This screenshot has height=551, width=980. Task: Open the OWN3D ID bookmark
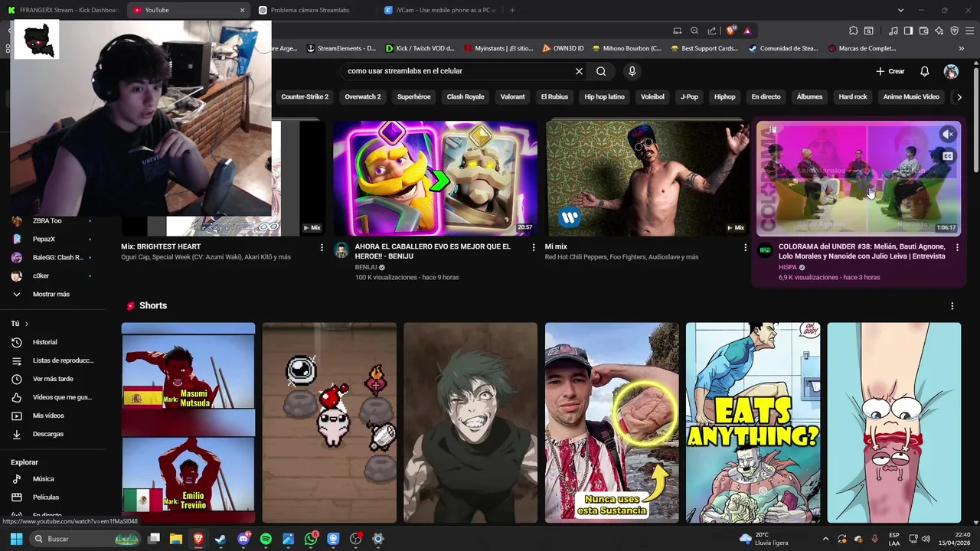563,48
